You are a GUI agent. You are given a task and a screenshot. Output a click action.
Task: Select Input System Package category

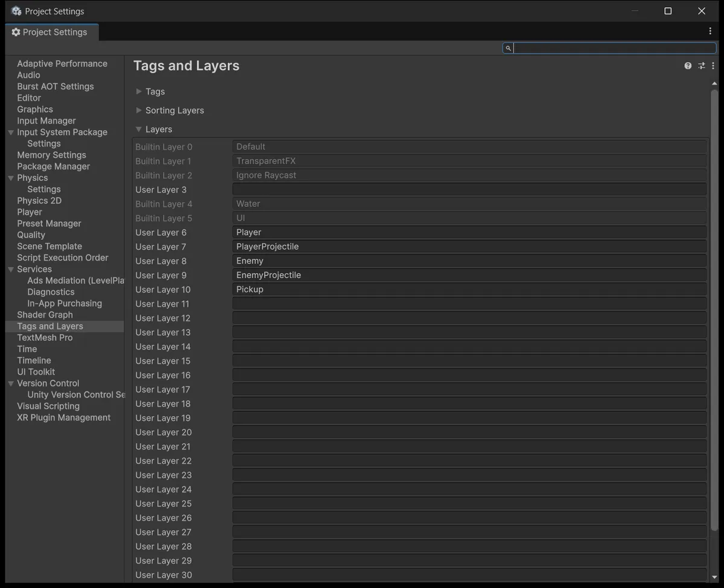pos(62,132)
